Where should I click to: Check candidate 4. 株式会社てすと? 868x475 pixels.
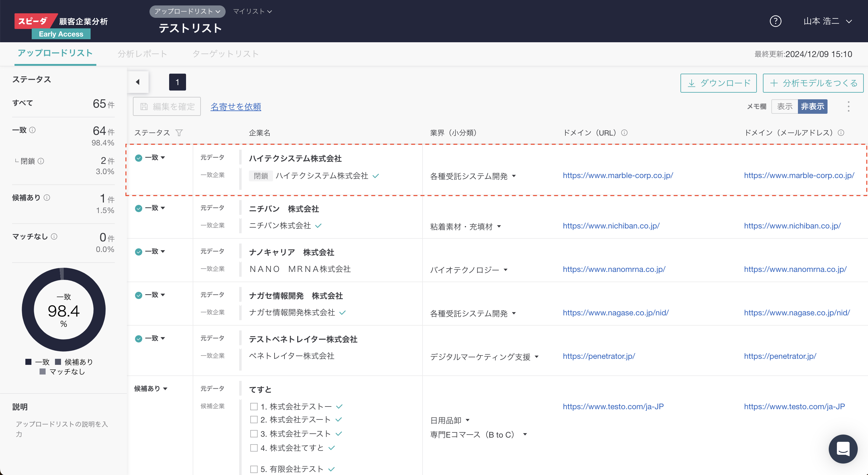(x=254, y=448)
